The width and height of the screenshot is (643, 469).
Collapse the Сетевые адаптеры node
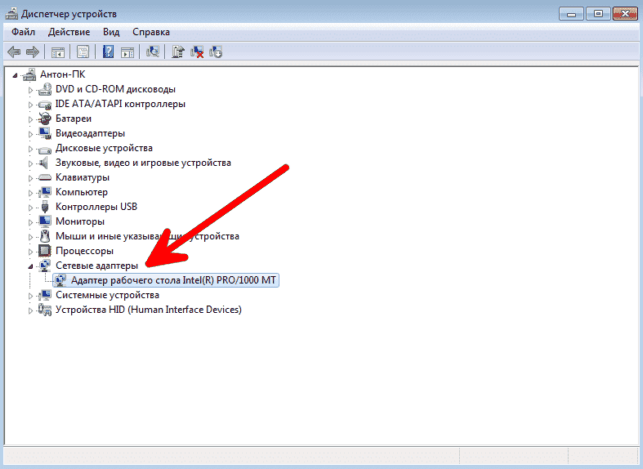[30, 266]
